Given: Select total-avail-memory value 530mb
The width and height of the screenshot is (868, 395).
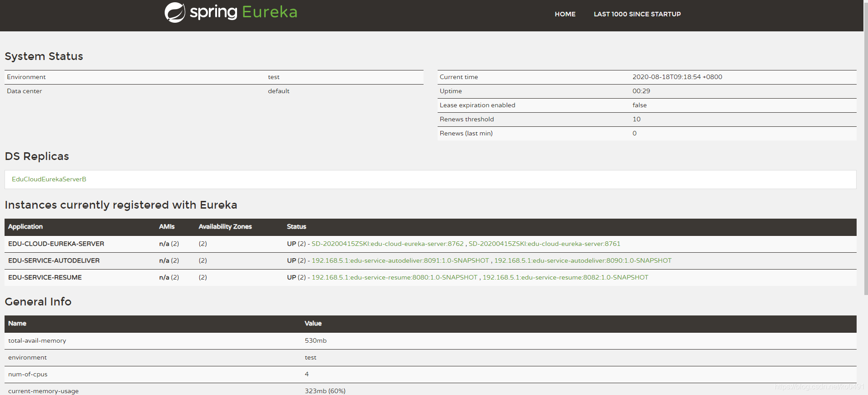Looking at the screenshot, I should 316,340.
